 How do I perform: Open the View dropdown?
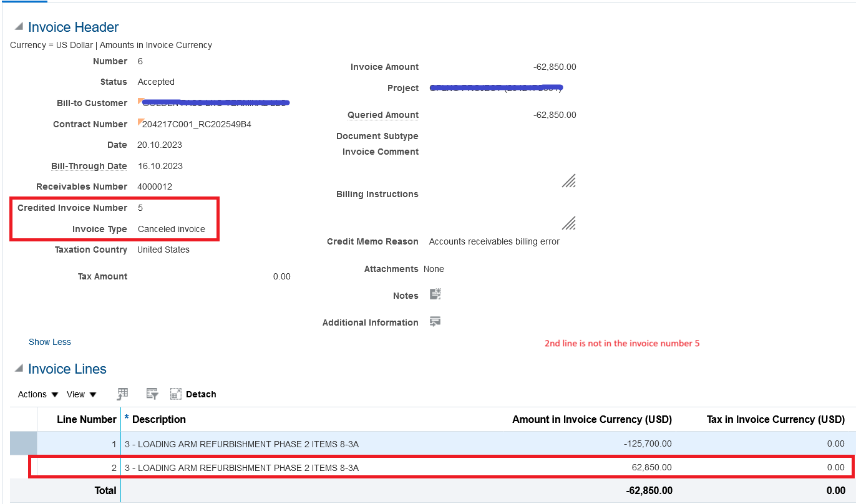click(x=80, y=394)
